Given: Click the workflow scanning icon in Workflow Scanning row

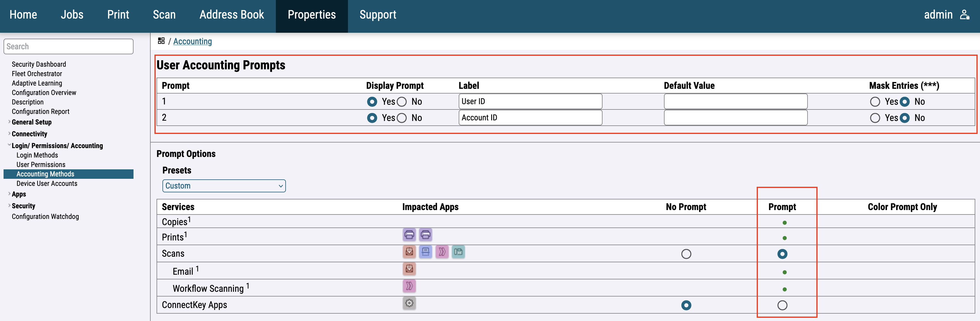Looking at the screenshot, I should 409,286.
